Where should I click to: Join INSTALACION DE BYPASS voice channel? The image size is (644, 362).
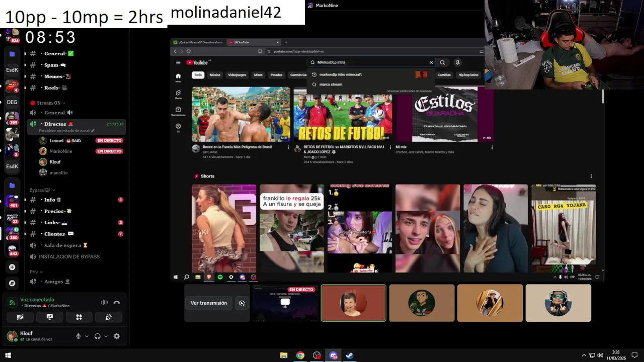[75, 256]
